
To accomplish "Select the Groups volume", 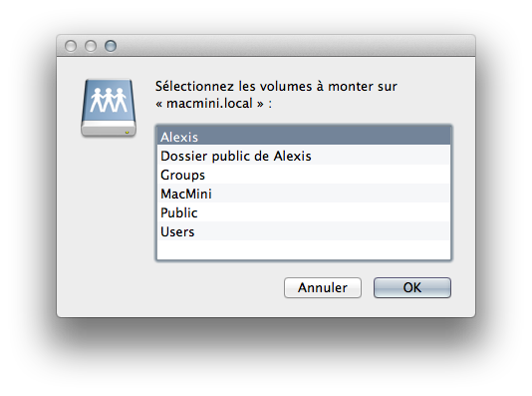I will (x=304, y=175).
